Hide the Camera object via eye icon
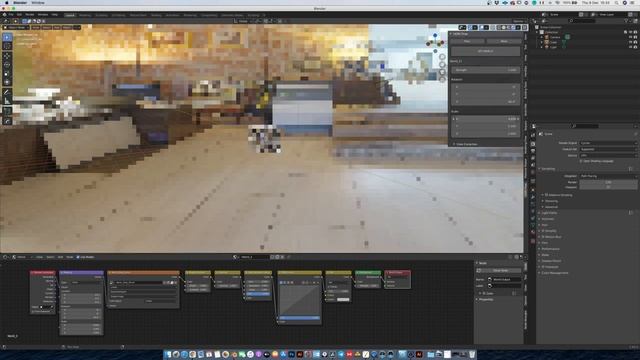 (631, 37)
